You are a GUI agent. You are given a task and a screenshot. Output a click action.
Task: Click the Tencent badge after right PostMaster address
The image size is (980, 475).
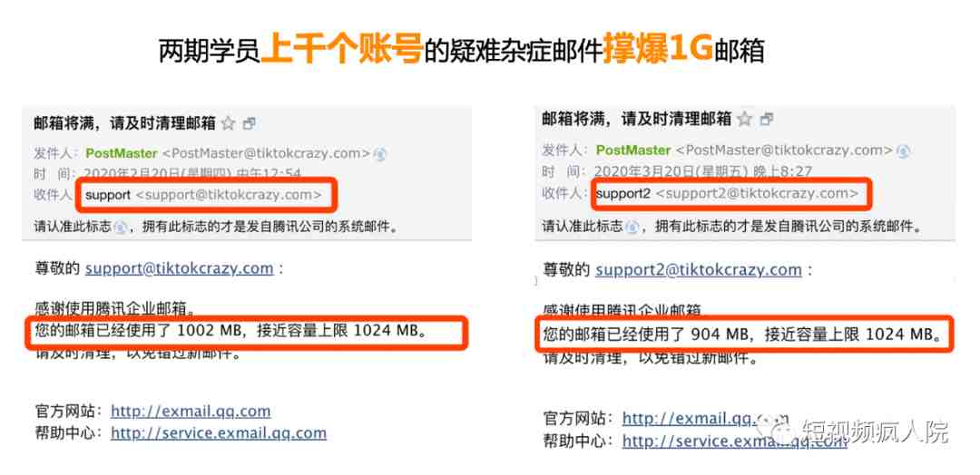[x=903, y=150]
